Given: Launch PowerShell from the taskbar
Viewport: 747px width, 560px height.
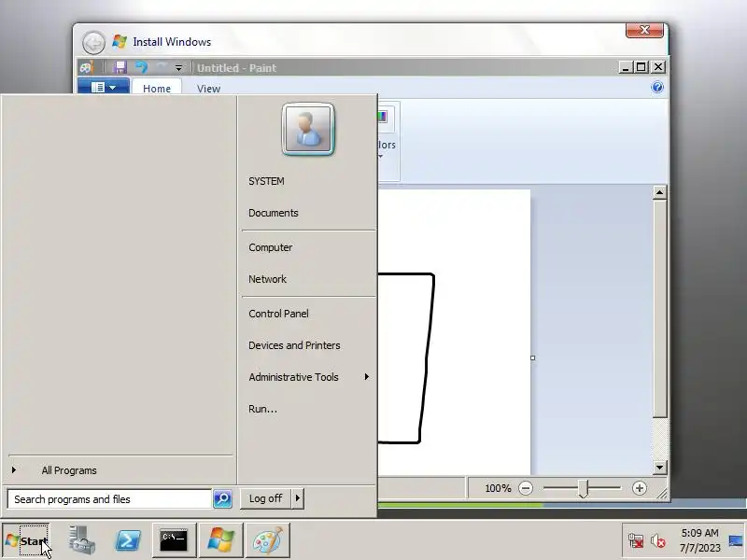Looking at the screenshot, I should (x=128, y=541).
